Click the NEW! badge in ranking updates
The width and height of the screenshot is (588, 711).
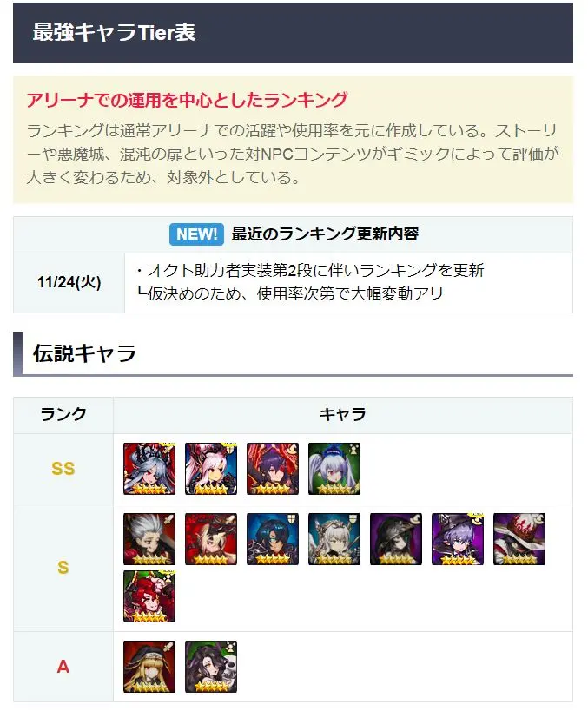(x=196, y=234)
